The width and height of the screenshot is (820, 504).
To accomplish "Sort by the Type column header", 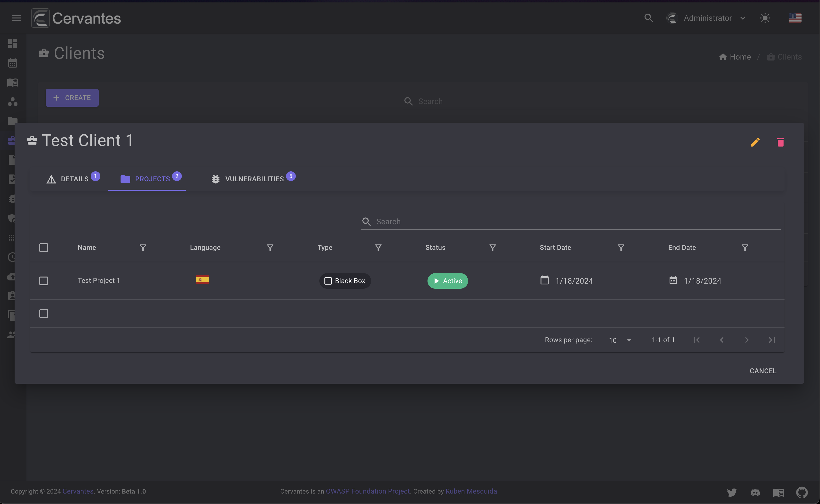I will tap(325, 248).
